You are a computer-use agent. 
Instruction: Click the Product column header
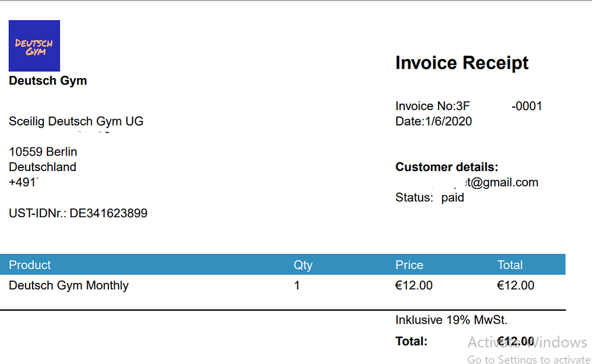[x=30, y=265]
